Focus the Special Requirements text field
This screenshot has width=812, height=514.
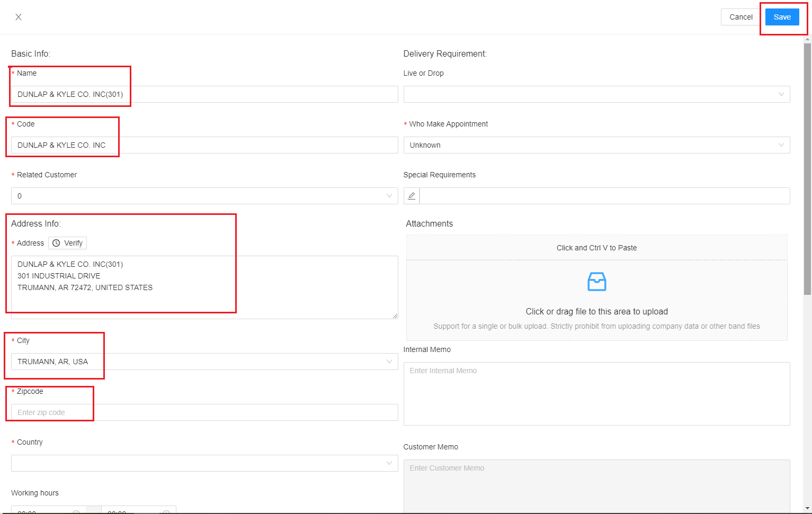pos(604,196)
